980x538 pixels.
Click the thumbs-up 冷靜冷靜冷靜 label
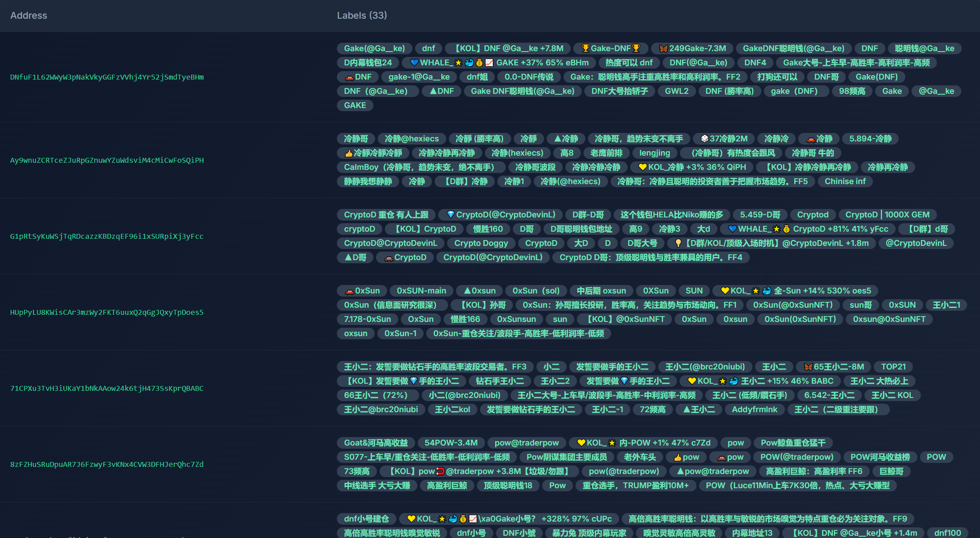(x=373, y=153)
